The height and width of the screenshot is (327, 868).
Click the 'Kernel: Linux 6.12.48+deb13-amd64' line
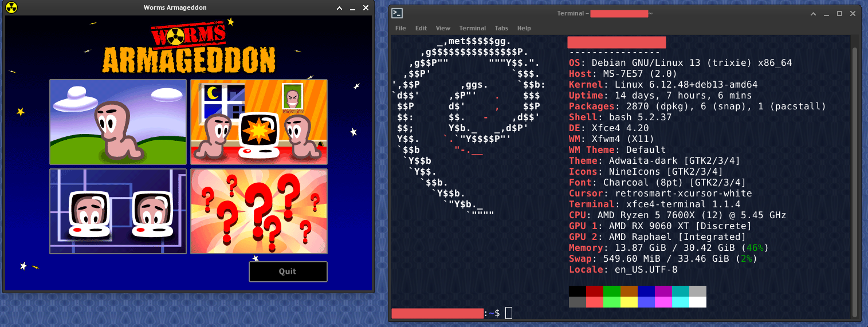[x=663, y=85]
